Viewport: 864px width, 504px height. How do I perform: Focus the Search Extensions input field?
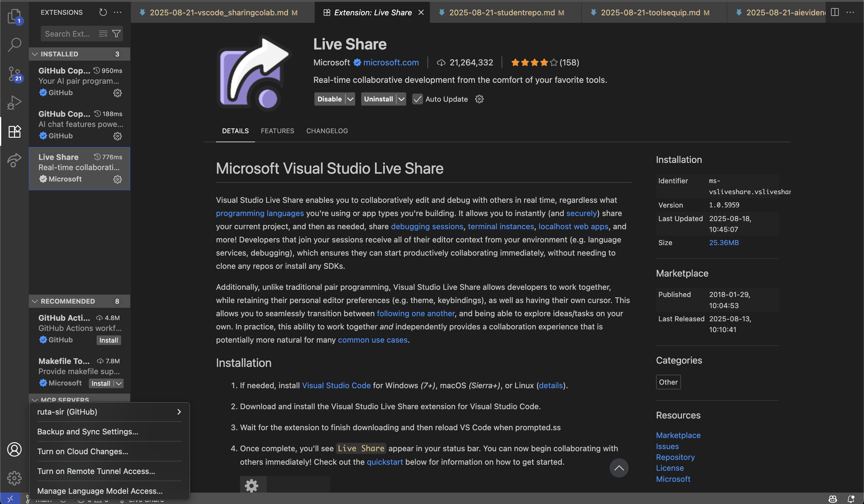(x=69, y=34)
